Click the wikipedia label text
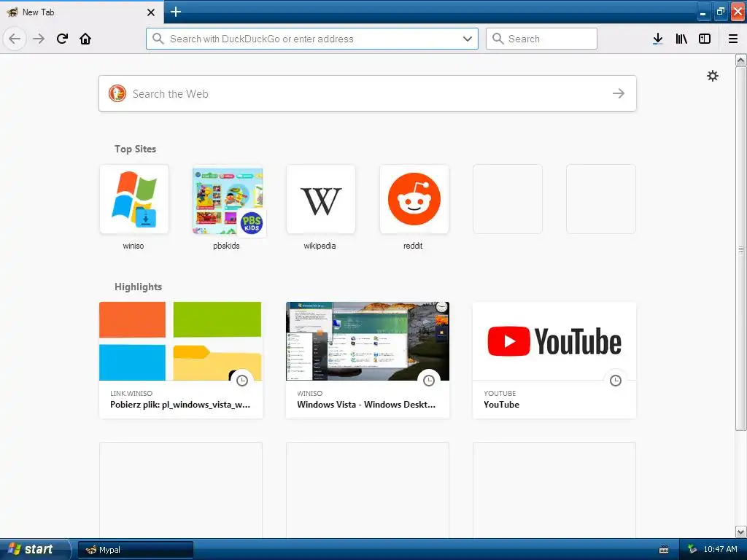This screenshot has width=747, height=560. pyautogui.click(x=320, y=246)
